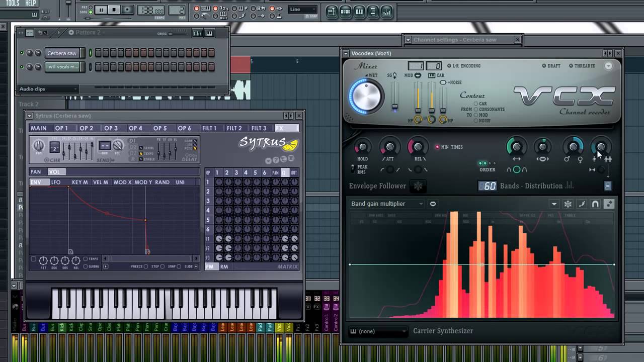Click Sytrus MOD X button
Viewport: 644px width, 362px height.
122,182
